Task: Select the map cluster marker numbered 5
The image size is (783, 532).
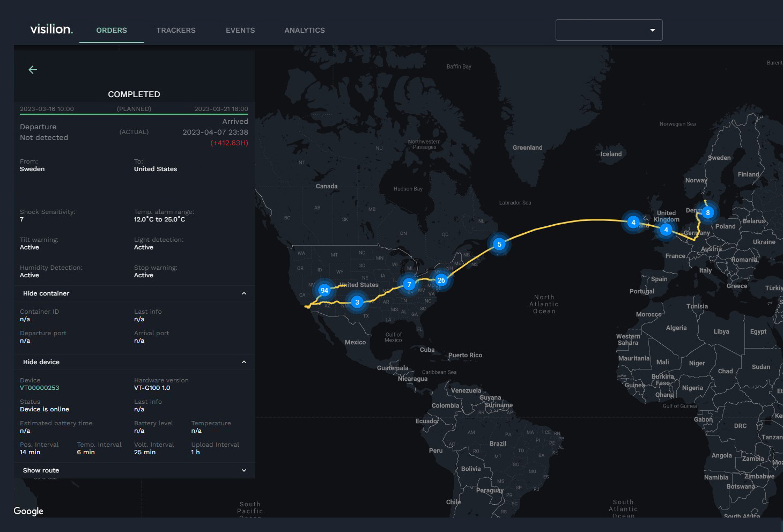Action: tap(499, 244)
